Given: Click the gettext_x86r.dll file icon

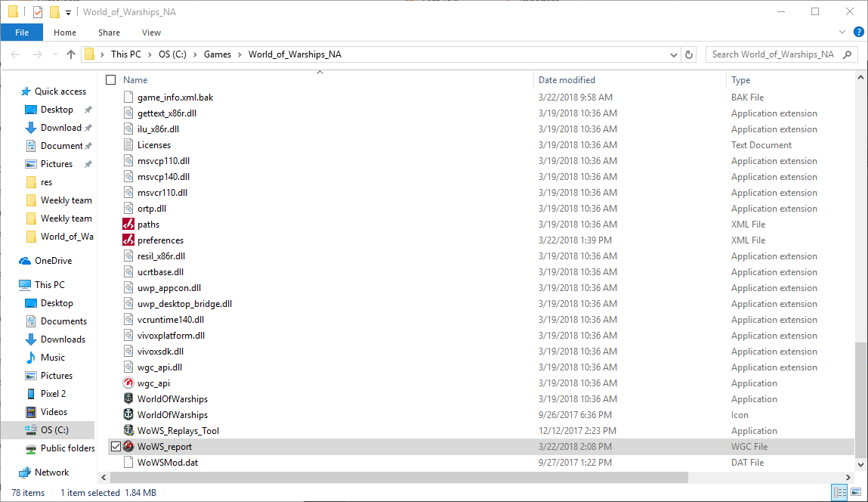Looking at the screenshot, I should click(x=128, y=113).
